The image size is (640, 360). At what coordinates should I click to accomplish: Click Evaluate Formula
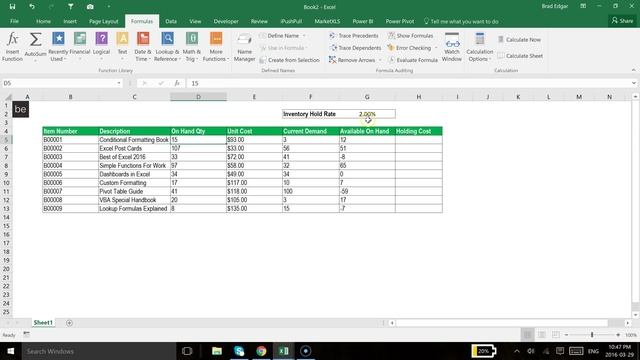(x=412, y=60)
